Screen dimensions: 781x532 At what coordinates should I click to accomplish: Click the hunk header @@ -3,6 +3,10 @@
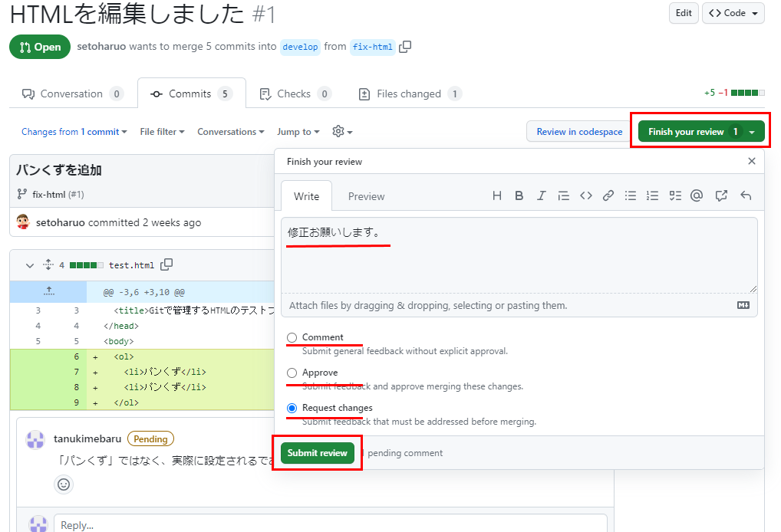[x=144, y=292]
